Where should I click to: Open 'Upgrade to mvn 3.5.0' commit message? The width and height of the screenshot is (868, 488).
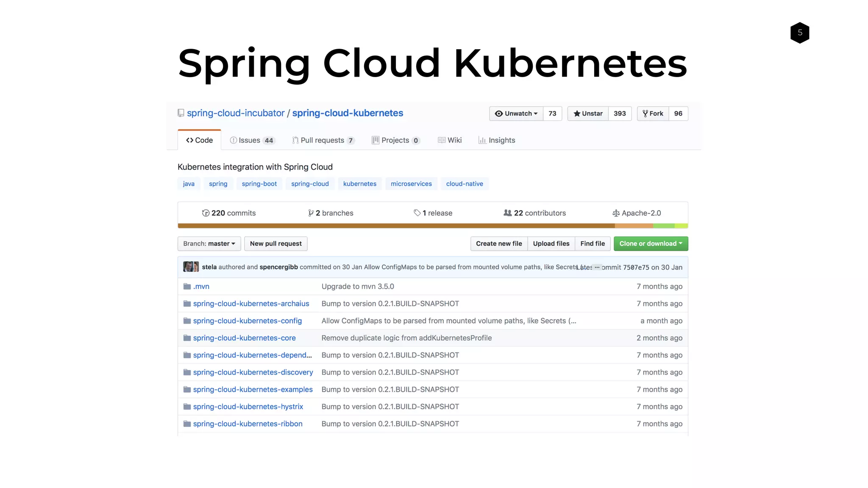click(358, 286)
